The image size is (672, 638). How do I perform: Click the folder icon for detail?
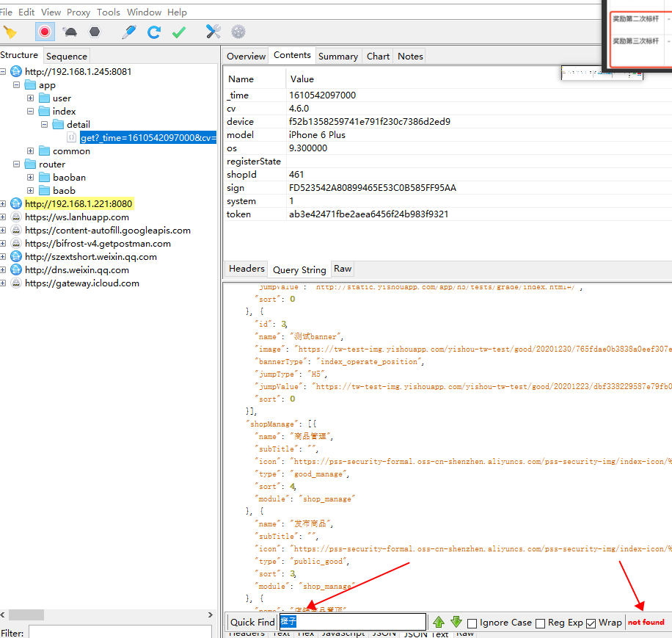point(58,125)
